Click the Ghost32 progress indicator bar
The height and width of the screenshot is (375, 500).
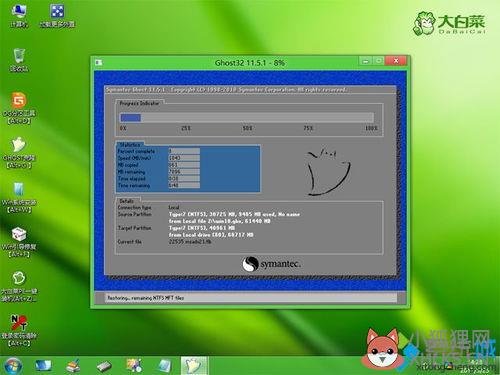click(247, 117)
